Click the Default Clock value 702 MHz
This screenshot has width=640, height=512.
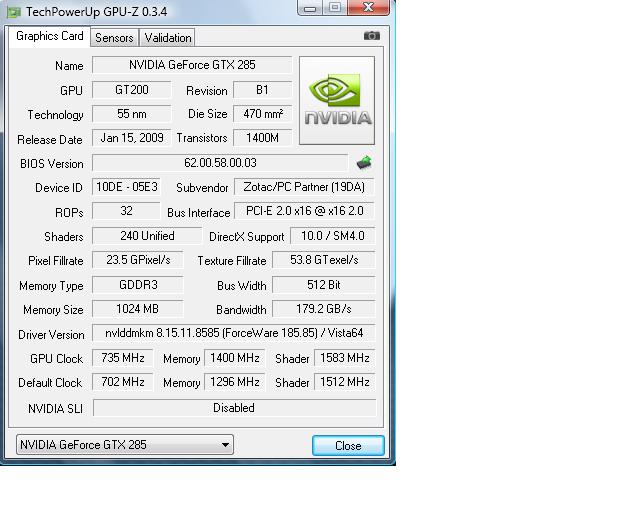pos(122,382)
